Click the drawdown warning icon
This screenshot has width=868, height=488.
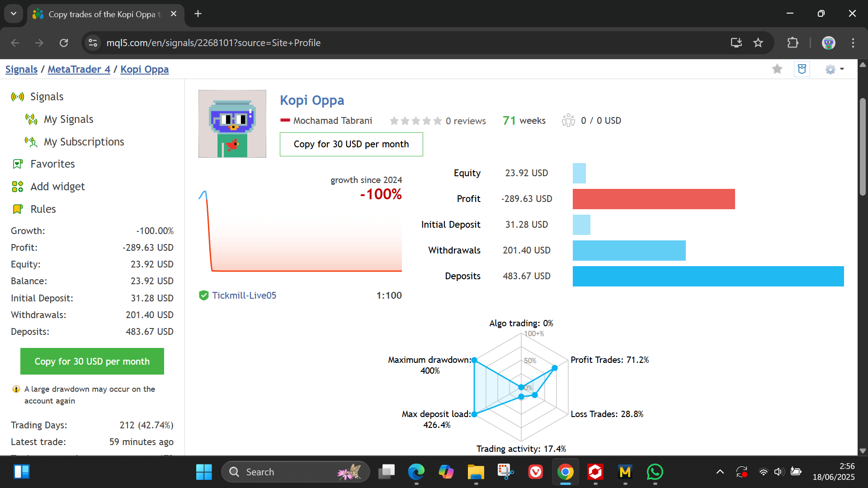tap(16, 389)
